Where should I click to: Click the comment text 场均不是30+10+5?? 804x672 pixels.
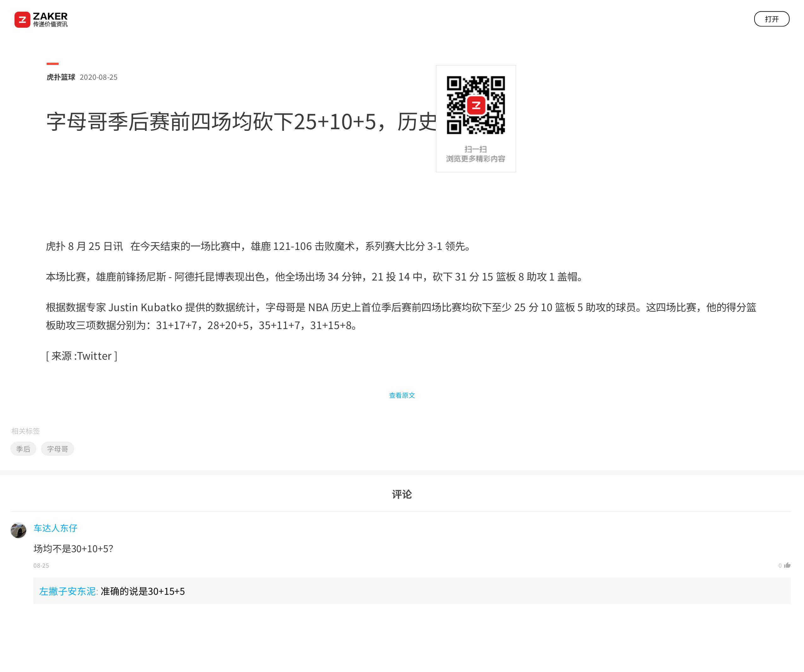click(x=73, y=549)
